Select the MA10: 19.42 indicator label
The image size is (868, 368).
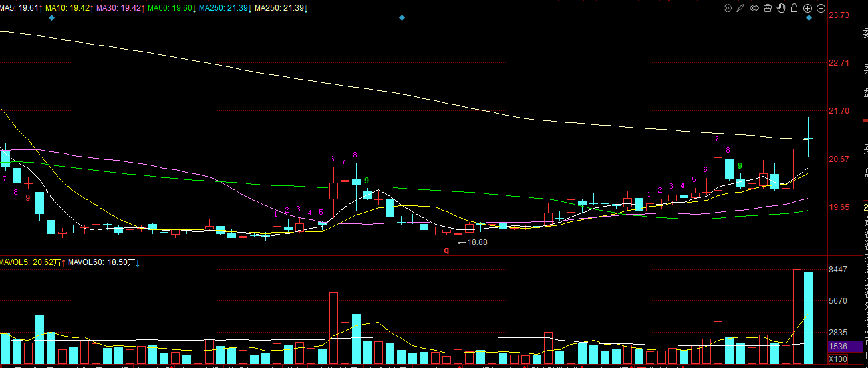(69, 8)
